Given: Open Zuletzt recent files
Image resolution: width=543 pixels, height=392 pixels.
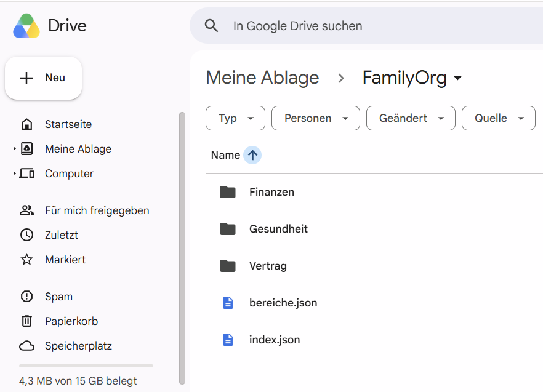Looking at the screenshot, I should point(62,235).
